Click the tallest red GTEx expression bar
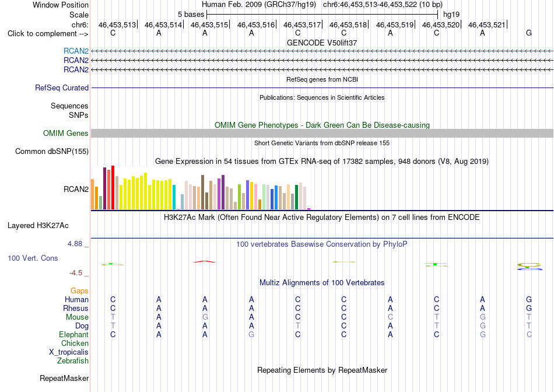The width and height of the screenshot is (554, 392). pyautogui.click(x=113, y=187)
